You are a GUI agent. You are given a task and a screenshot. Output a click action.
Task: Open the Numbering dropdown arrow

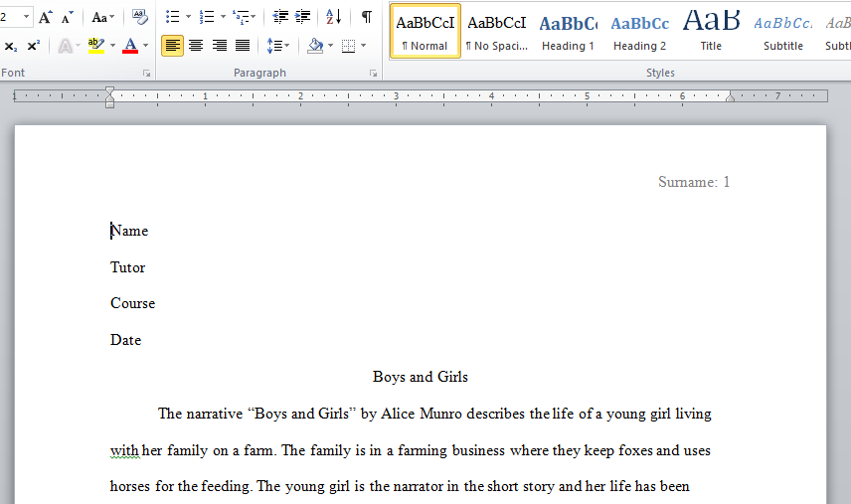click(x=223, y=17)
